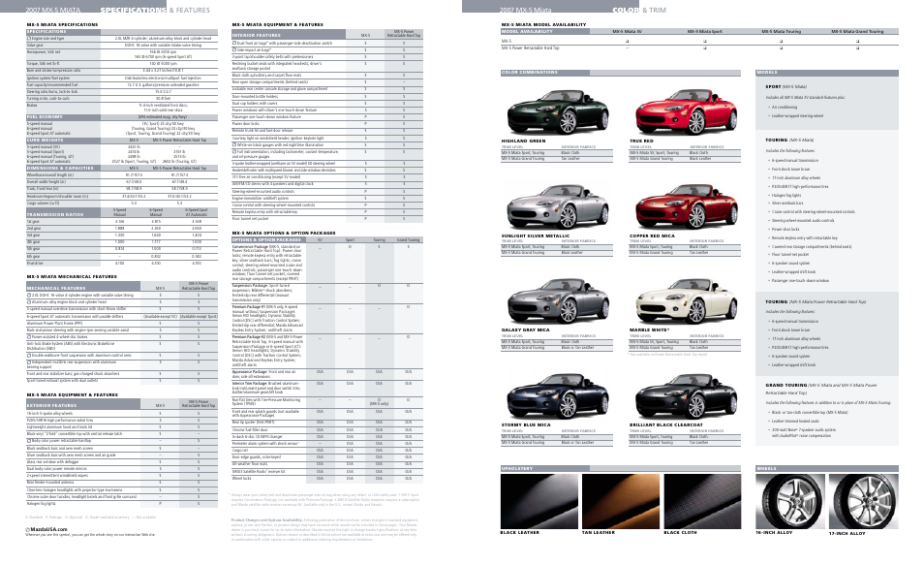Click the STORMY BLUE MICA color name label
Viewport: 924px width, 565px height.
coord(526,424)
